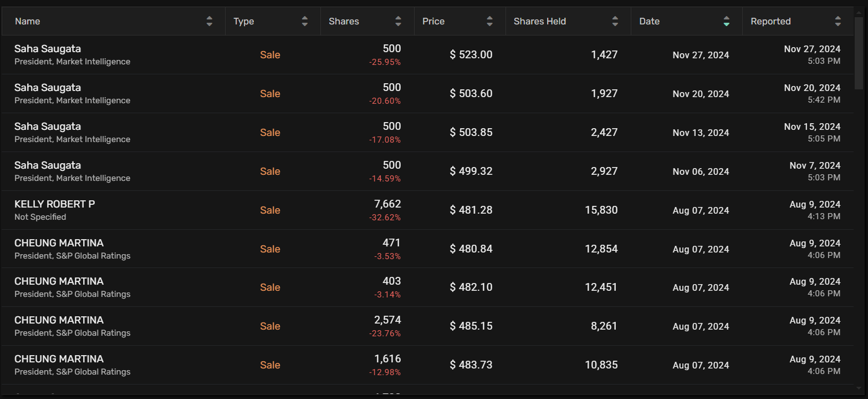
Task: Click shares value 1,616
Action: (x=388, y=359)
